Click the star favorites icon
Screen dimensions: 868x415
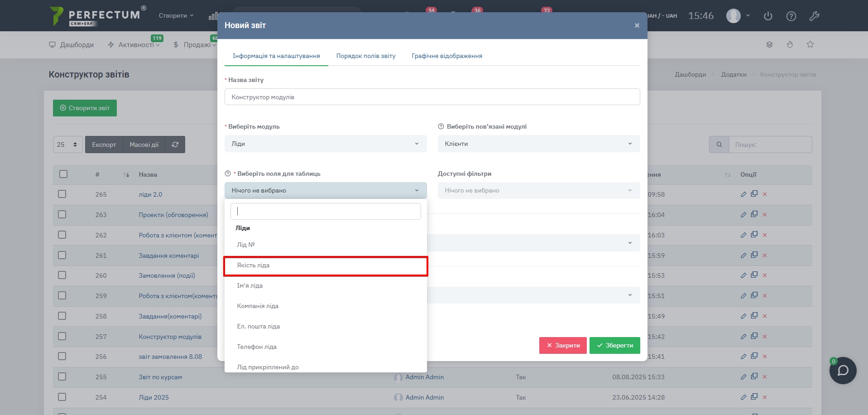pos(810,44)
